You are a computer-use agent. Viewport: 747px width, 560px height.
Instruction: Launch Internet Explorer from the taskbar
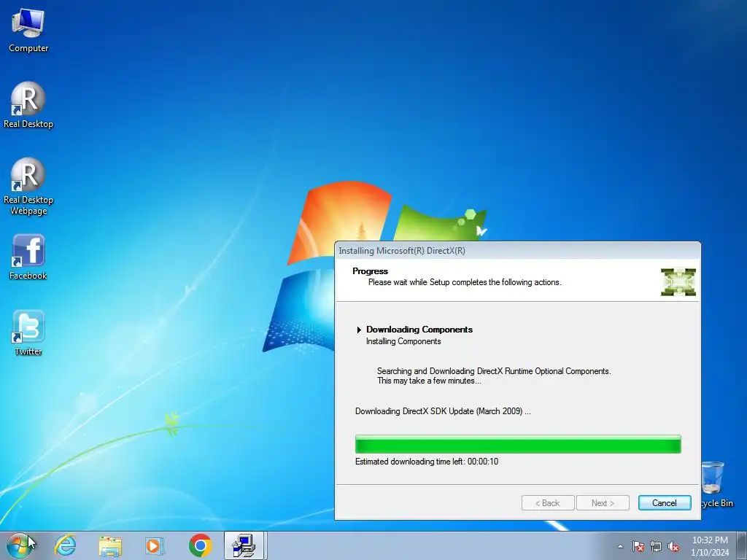pyautogui.click(x=65, y=545)
